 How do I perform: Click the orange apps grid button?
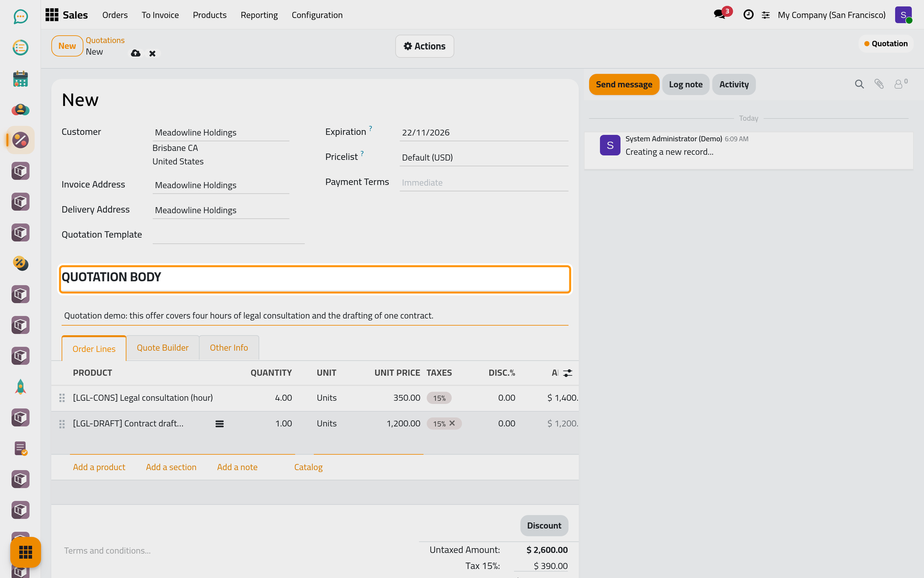[26, 552]
